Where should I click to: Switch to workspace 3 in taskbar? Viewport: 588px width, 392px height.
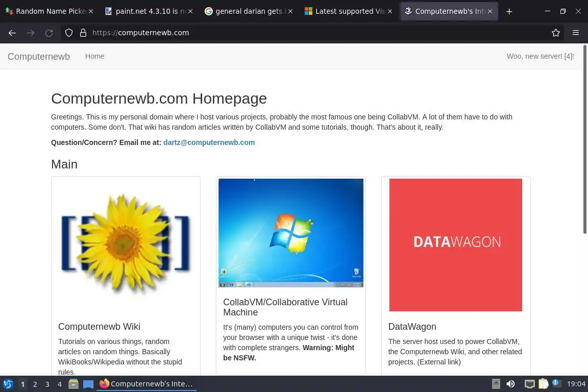(x=47, y=384)
